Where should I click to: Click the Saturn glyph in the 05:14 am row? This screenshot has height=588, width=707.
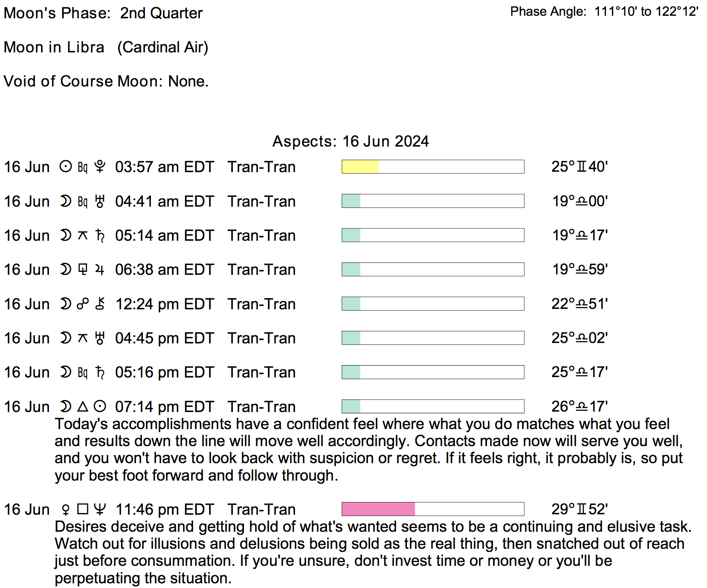tap(100, 235)
